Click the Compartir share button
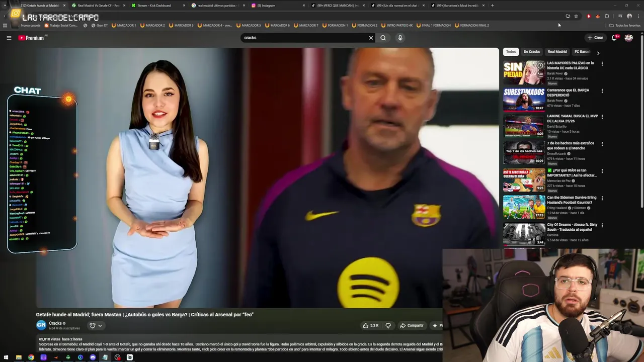Viewport: 644px width, 362px height. coord(412,325)
